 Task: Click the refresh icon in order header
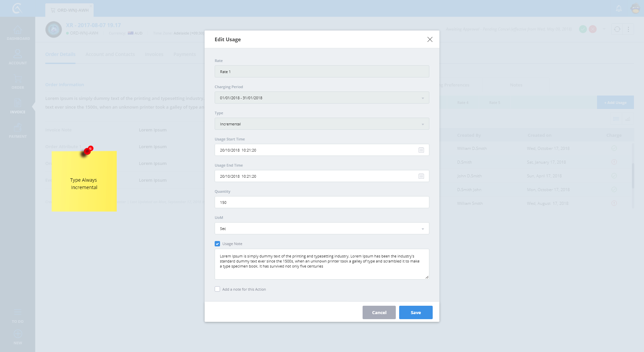[x=617, y=30]
